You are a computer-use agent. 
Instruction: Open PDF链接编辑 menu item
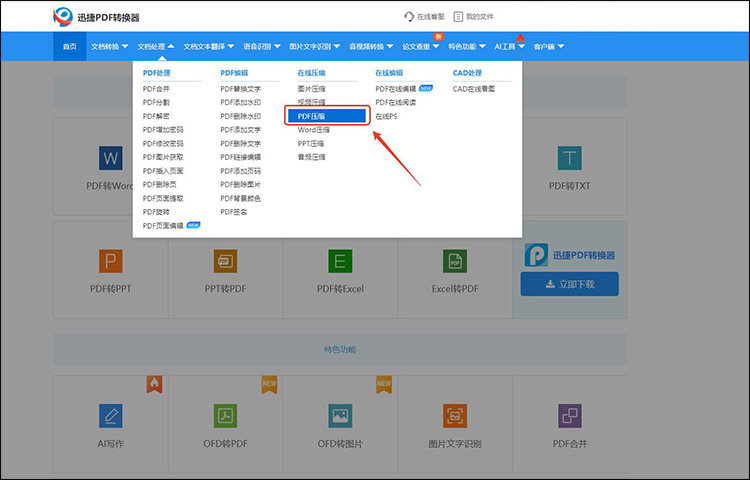pos(241,157)
